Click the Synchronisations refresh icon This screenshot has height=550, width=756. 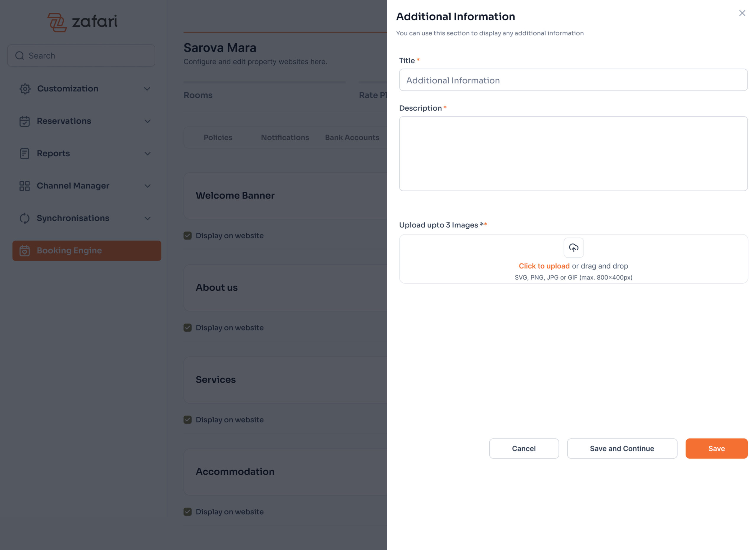pyautogui.click(x=24, y=218)
